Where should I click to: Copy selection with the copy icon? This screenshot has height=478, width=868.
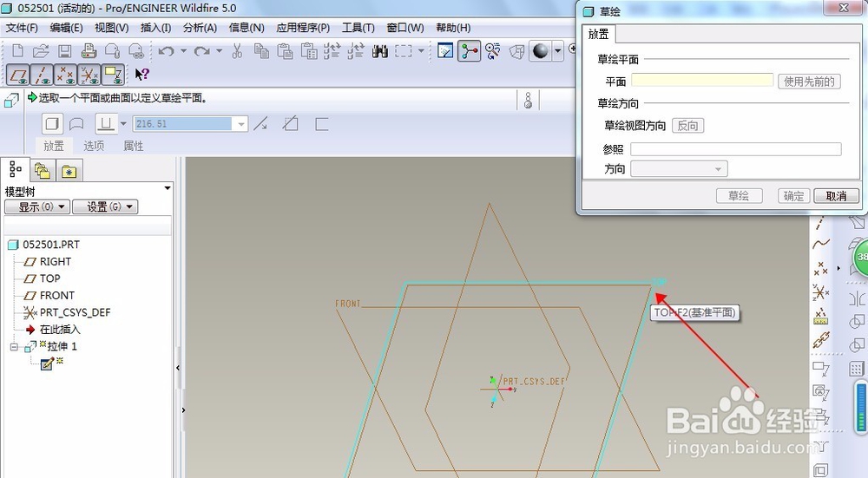click(261, 51)
